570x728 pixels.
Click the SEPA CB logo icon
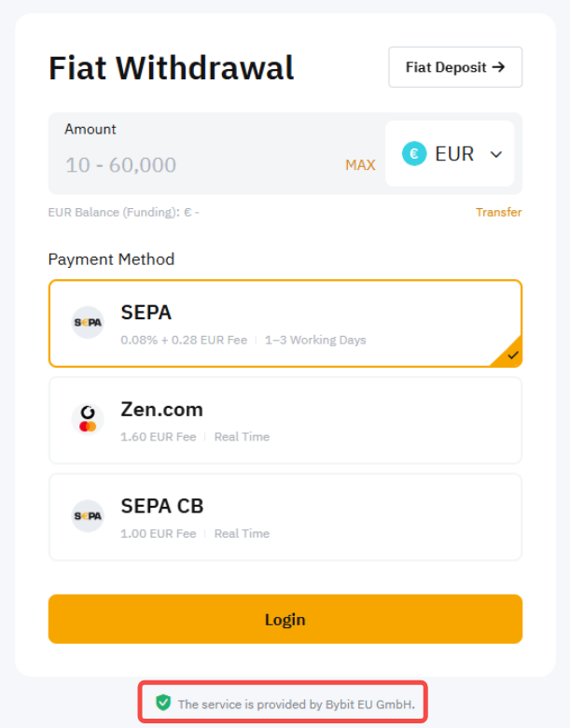tap(88, 516)
